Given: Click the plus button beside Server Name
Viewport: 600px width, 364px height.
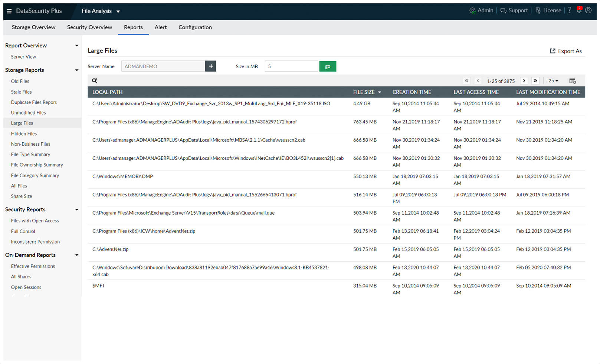Looking at the screenshot, I should click(x=211, y=66).
